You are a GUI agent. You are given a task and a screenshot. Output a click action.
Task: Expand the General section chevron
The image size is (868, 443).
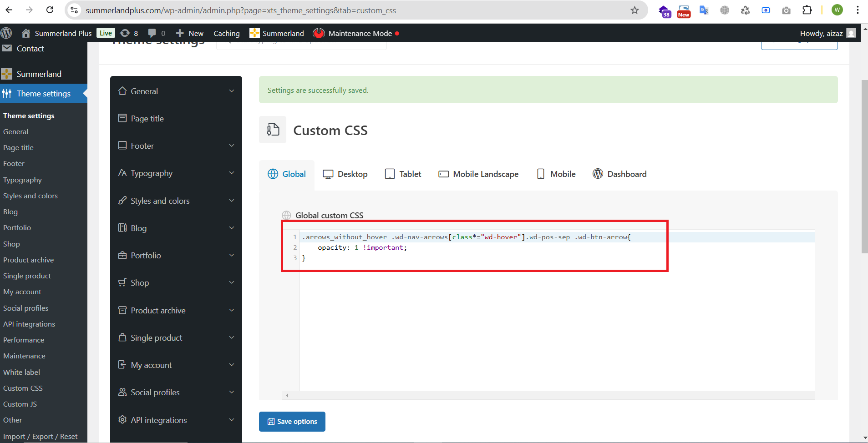232,91
